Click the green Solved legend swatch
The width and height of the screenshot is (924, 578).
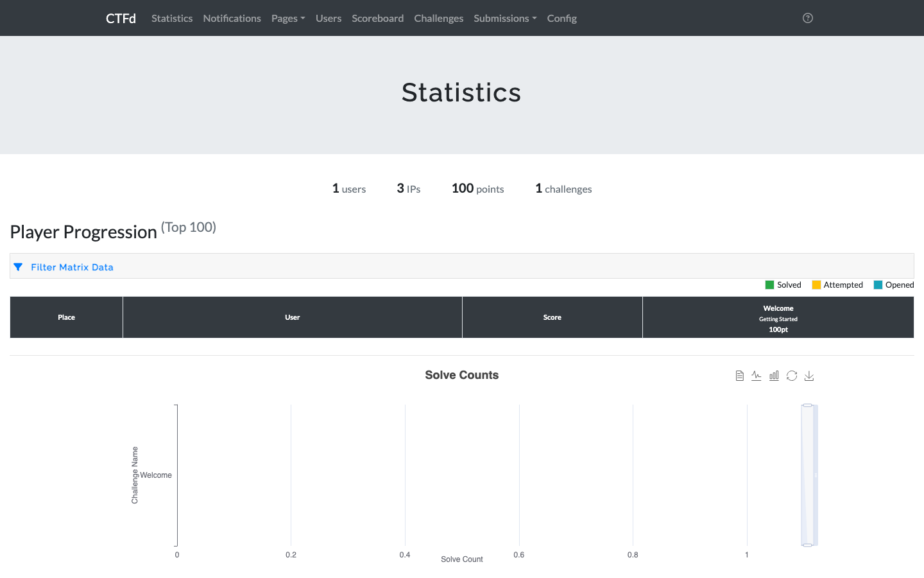pos(769,285)
